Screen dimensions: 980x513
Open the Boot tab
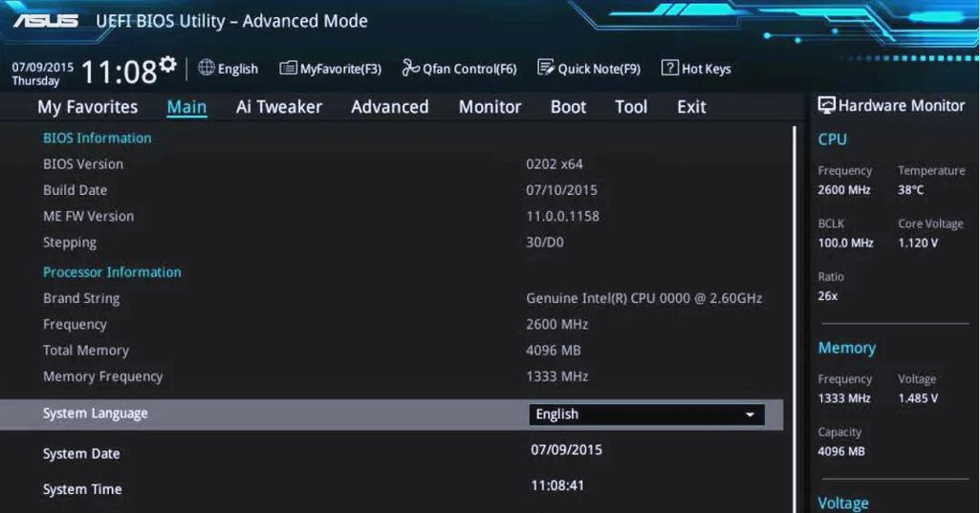pos(568,107)
